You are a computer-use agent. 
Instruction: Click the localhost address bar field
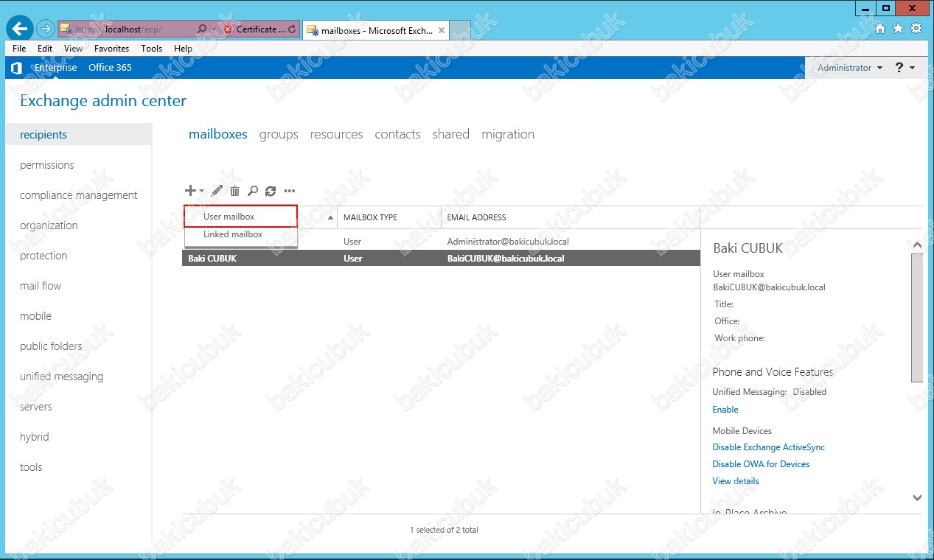133,29
